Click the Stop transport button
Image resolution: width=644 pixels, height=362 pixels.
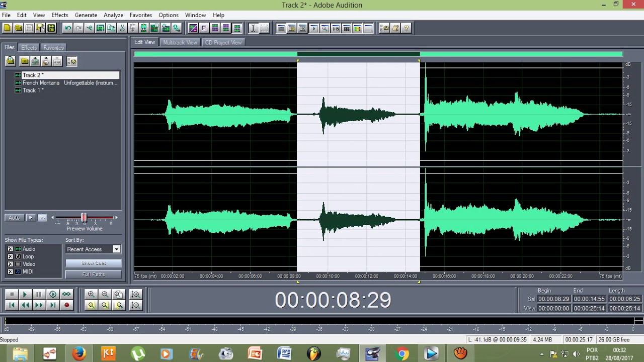tap(12, 294)
